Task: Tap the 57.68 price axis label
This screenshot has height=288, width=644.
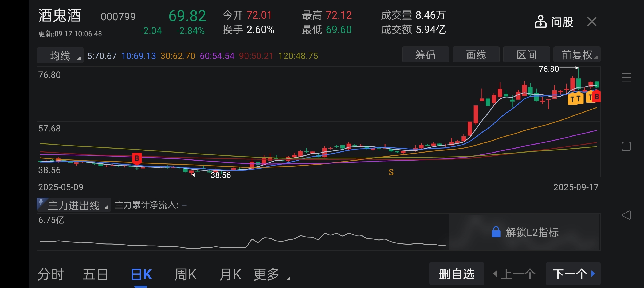Action: [x=49, y=129]
